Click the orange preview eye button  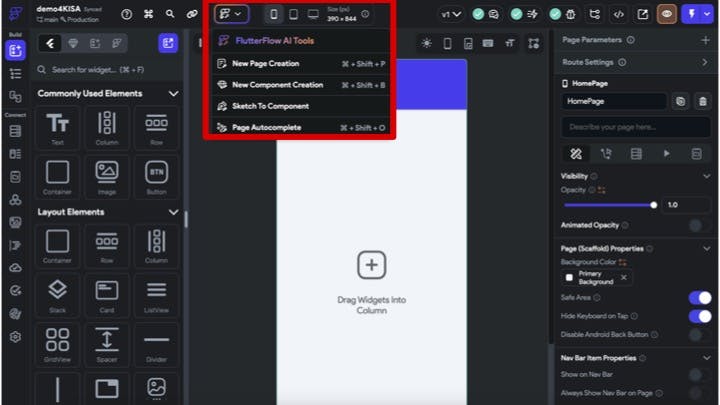(x=667, y=14)
